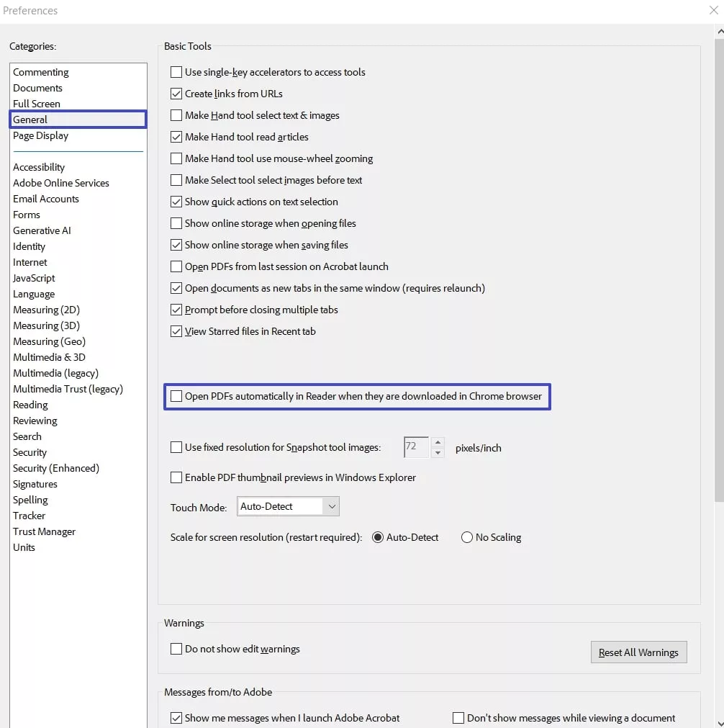
Task: Increase Snapshot resolution with the up arrow
Action: 438,442
